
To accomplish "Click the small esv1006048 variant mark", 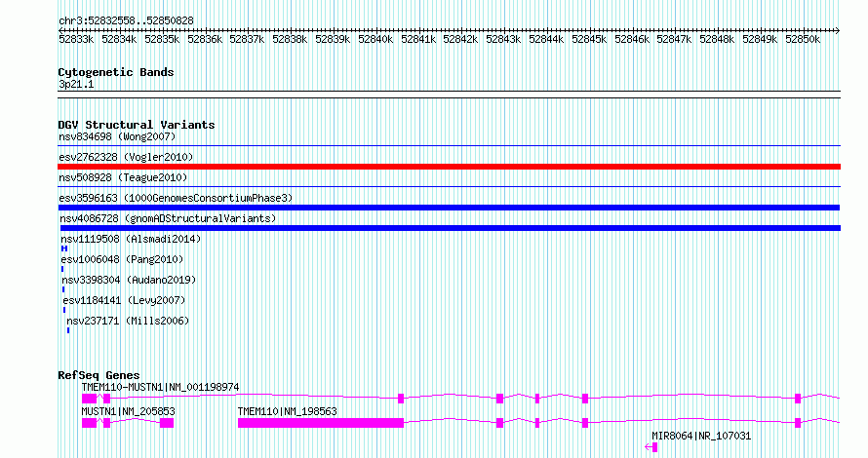I will (x=62, y=269).
